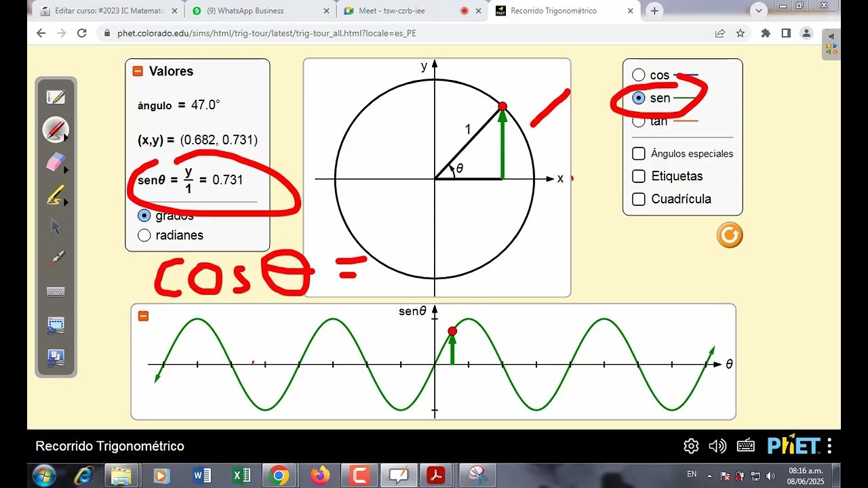
Task: Open Windows Start menu
Action: (x=43, y=476)
